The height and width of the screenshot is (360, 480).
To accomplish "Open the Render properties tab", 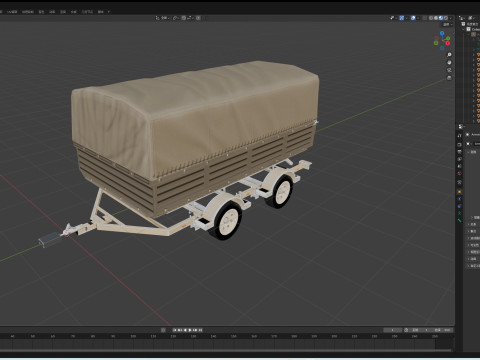I will 459,144.
